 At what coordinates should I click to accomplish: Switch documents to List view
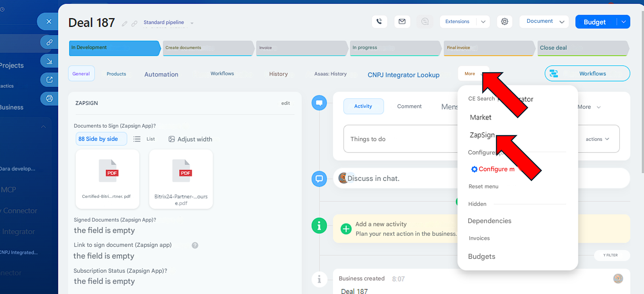(144, 139)
